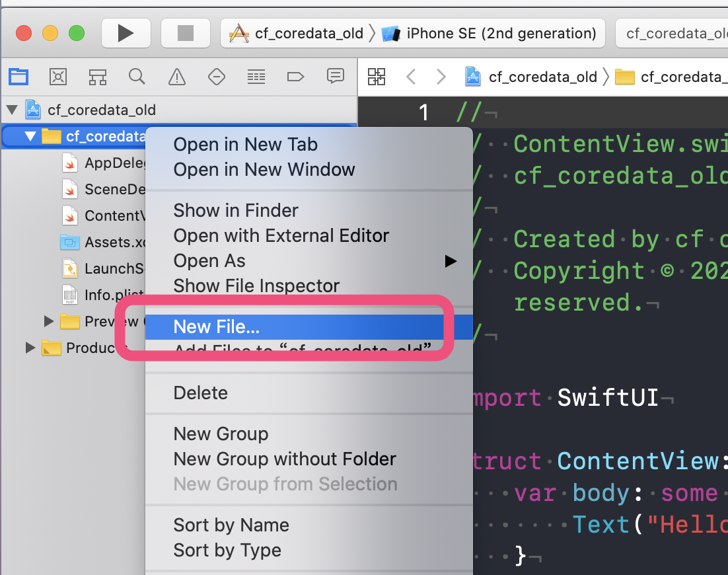The width and height of the screenshot is (728, 575).
Task: Open the Symbol navigator
Action: pyautogui.click(x=98, y=76)
